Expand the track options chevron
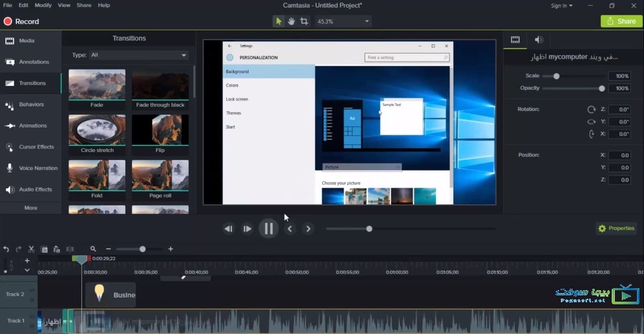The image size is (644, 334). tap(27, 270)
